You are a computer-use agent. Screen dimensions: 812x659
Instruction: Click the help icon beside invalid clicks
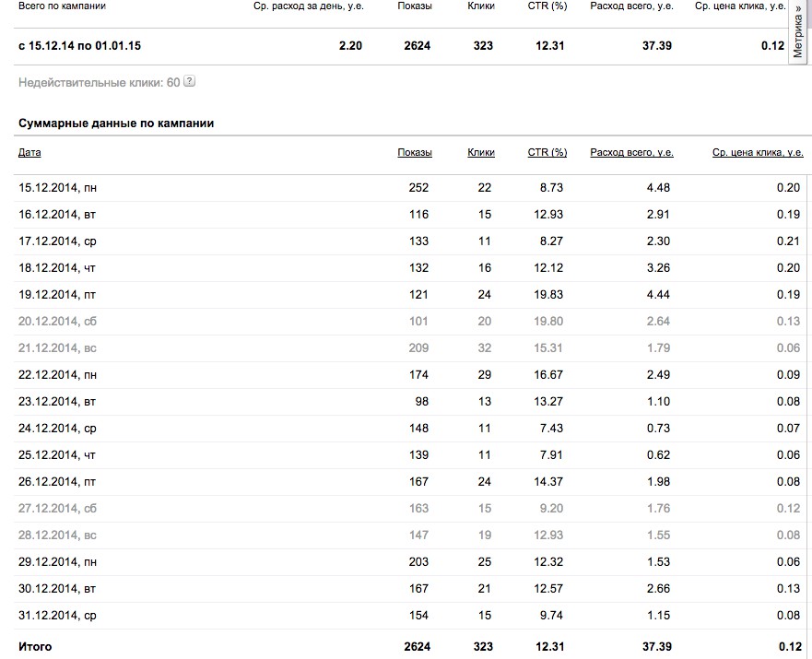[x=189, y=82]
